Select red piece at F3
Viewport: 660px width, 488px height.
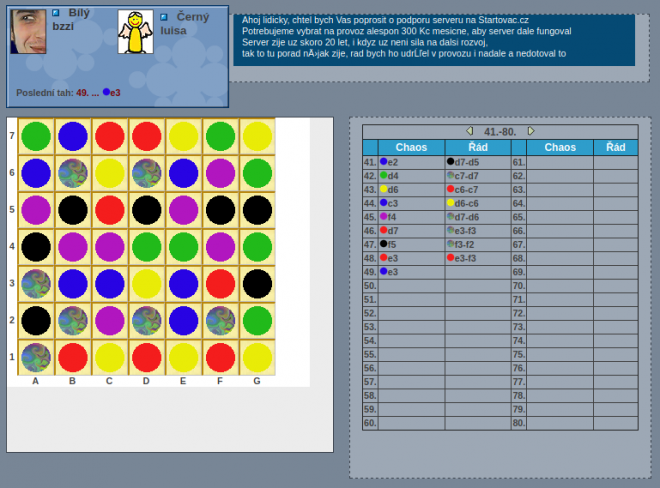220,284
